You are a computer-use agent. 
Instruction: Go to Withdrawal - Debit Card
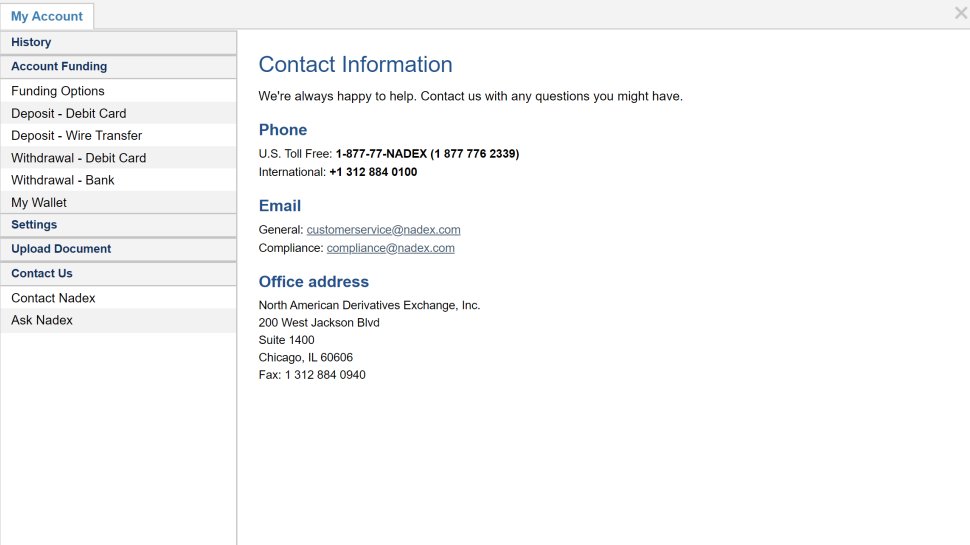(118, 158)
